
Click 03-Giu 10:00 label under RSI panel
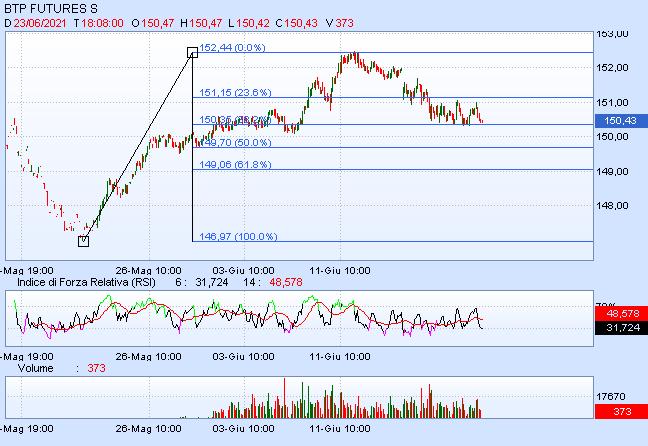[x=243, y=356]
